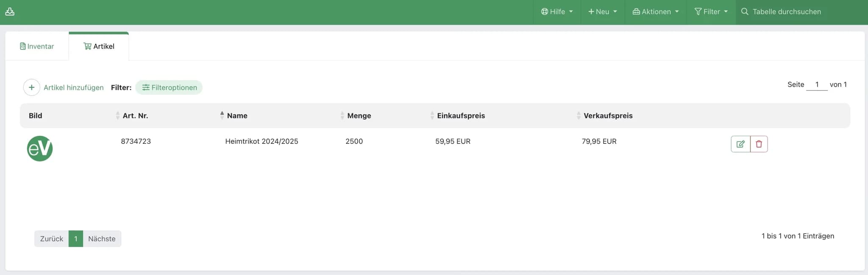Click the Artikel hinzufügen link
The height and width of the screenshot is (275, 868).
pyautogui.click(x=74, y=88)
